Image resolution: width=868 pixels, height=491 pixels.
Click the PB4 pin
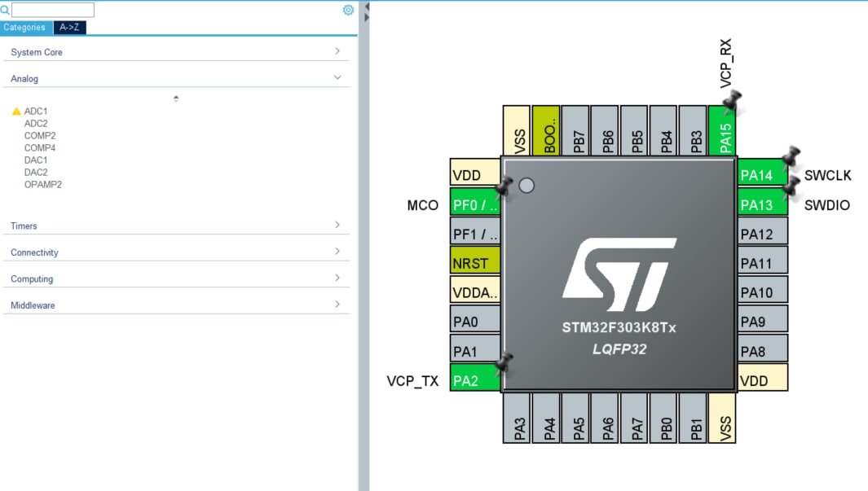point(663,131)
